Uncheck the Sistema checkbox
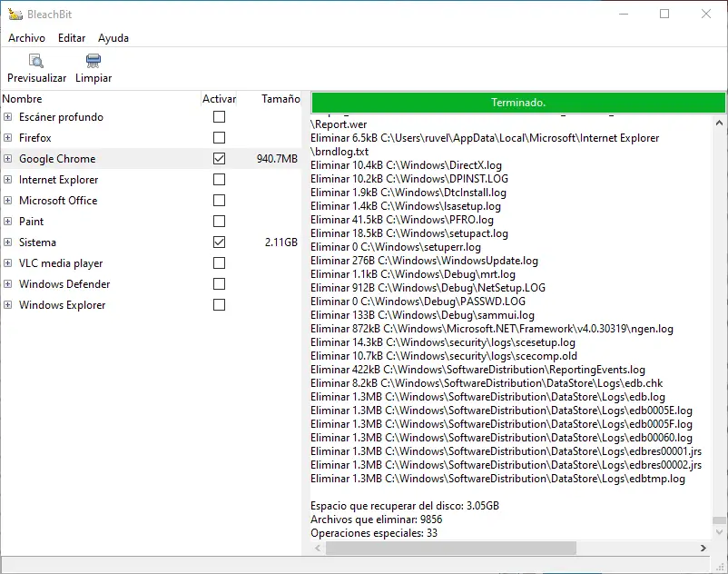 219,242
